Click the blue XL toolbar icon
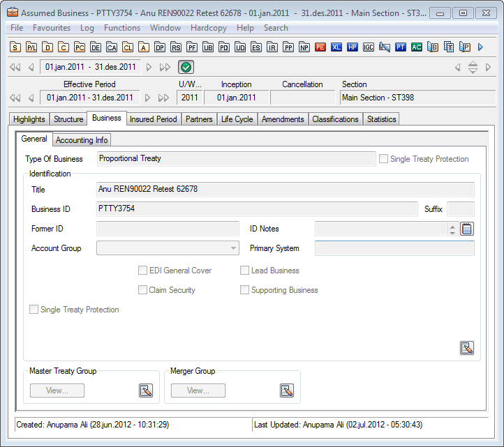 (x=336, y=47)
